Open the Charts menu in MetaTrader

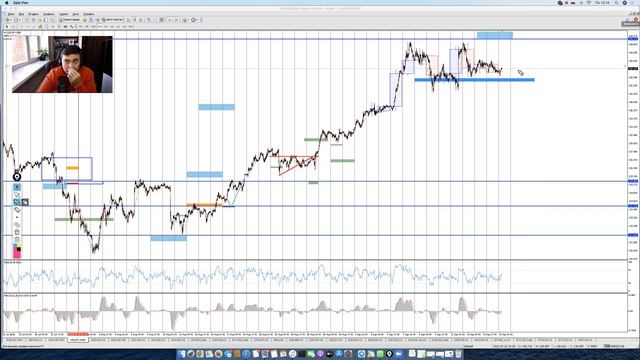click(49, 14)
